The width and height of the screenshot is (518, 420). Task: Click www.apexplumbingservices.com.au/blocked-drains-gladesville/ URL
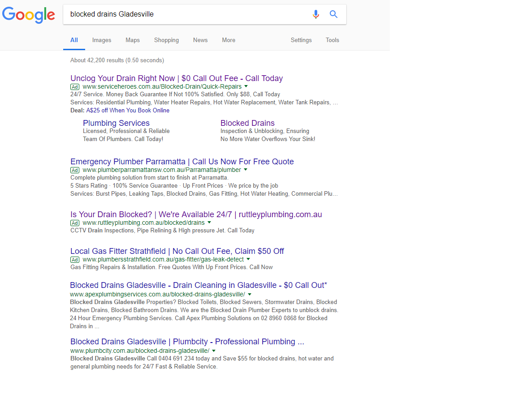[158, 294]
